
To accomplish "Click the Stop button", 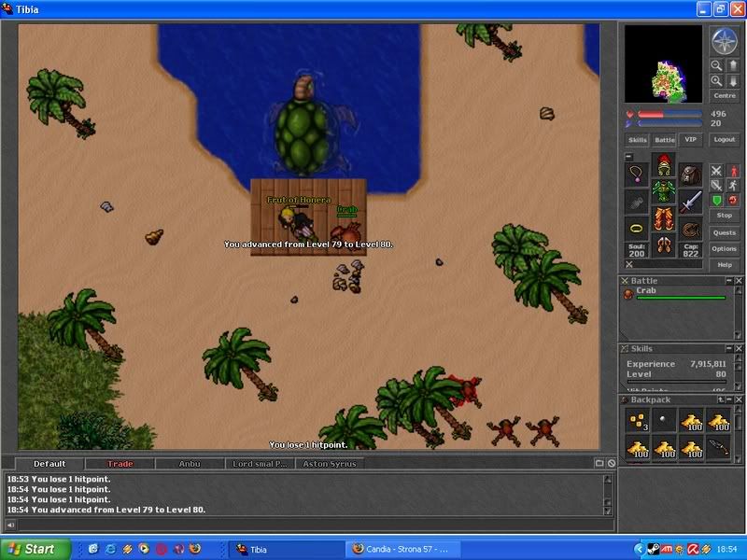I will (725, 216).
